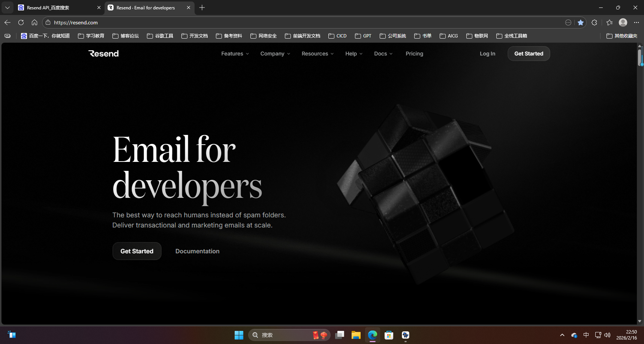Open the clock showing 22:50

[627, 335]
